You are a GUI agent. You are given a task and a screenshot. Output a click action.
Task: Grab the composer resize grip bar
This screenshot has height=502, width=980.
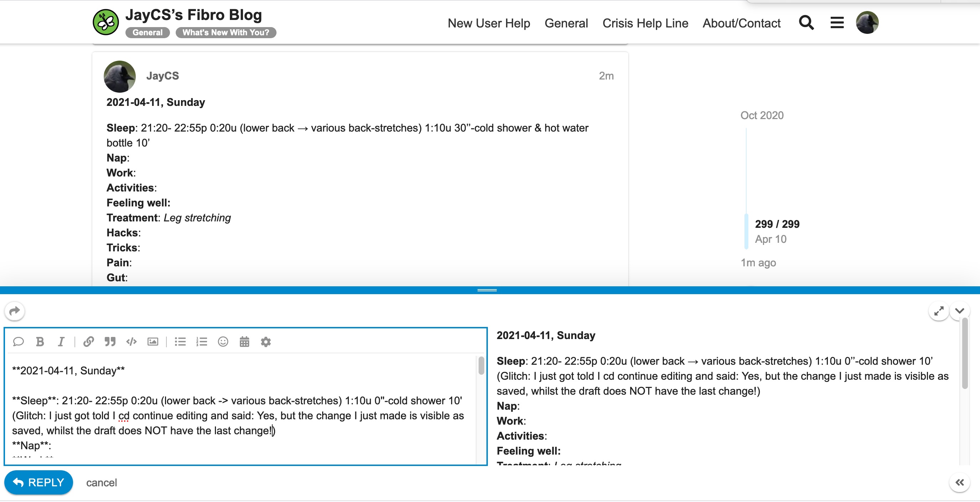tap(487, 290)
